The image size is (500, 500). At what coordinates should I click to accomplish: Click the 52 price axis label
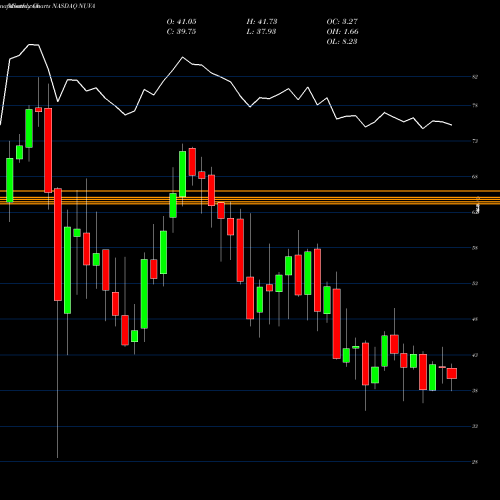[x=475, y=284]
